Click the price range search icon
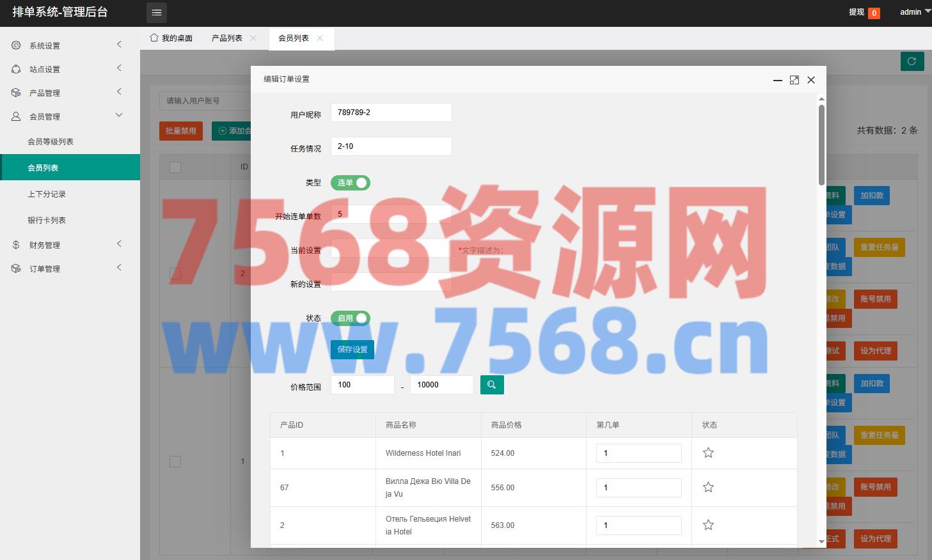932x560 pixels. 492,385
